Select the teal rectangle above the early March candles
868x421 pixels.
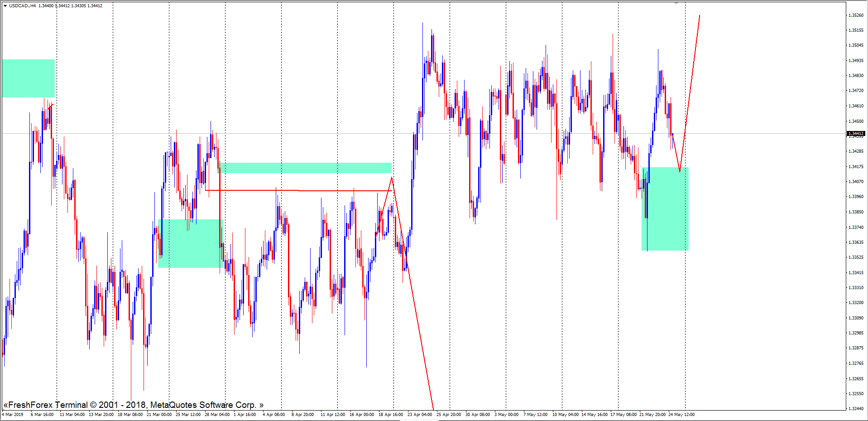pyautogui.click(x=29, y=78)
